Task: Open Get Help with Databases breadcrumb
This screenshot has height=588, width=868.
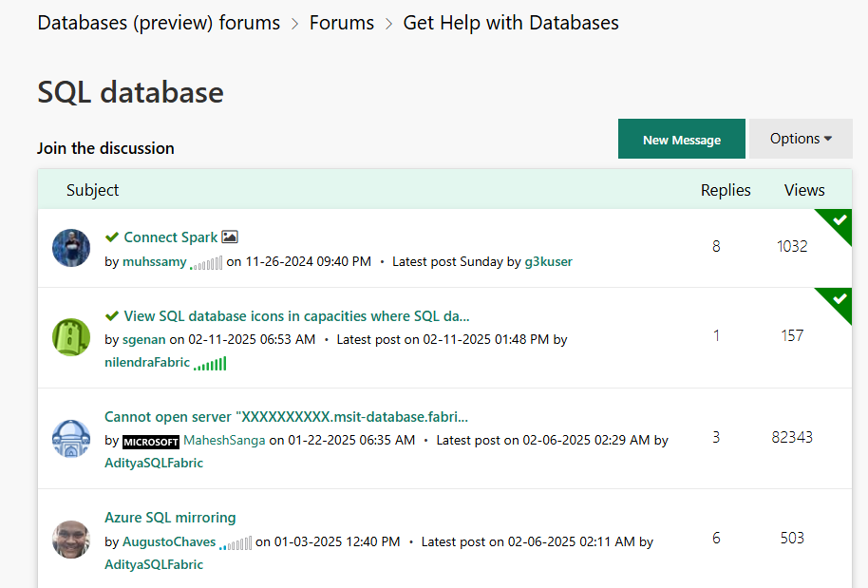Action: [510, 23]
